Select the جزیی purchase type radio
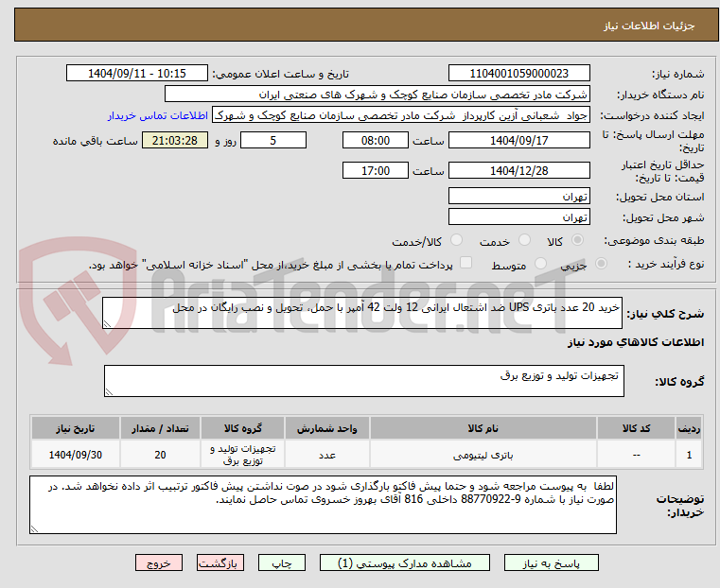 (601, 263)
